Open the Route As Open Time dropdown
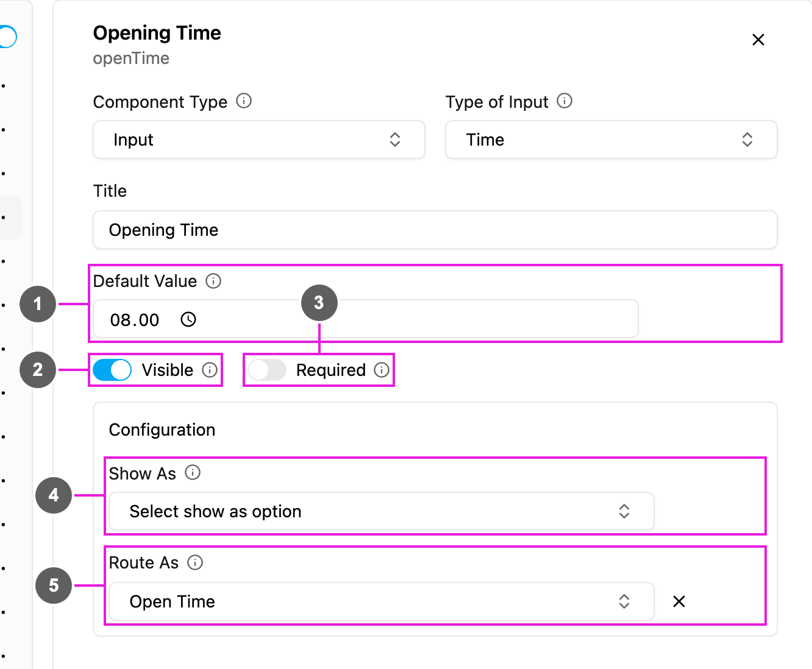The image size is (812, 669). click(x=382, y=601)
